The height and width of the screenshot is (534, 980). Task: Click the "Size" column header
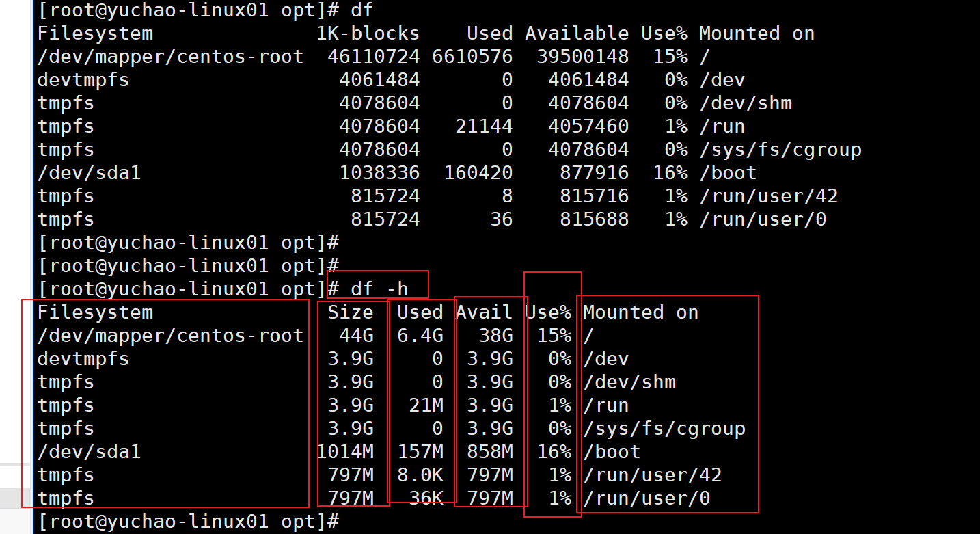pyautogui.click(x=350, y=312)
